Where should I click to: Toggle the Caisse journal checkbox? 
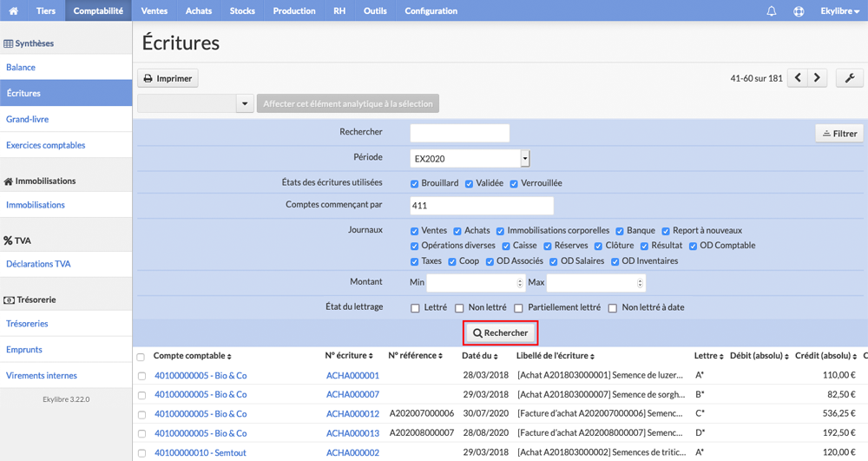point(506,247)
